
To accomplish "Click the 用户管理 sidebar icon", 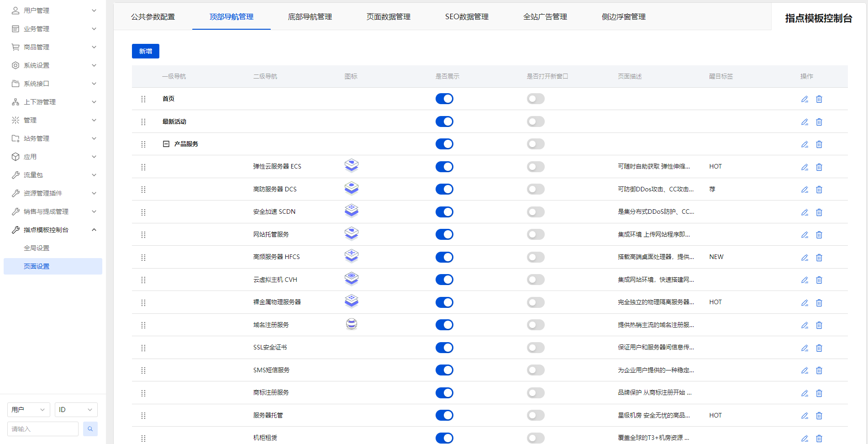I will (16, 11).
